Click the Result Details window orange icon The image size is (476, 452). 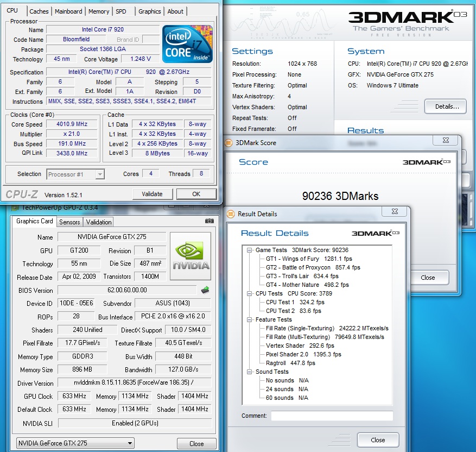point(231,214)
